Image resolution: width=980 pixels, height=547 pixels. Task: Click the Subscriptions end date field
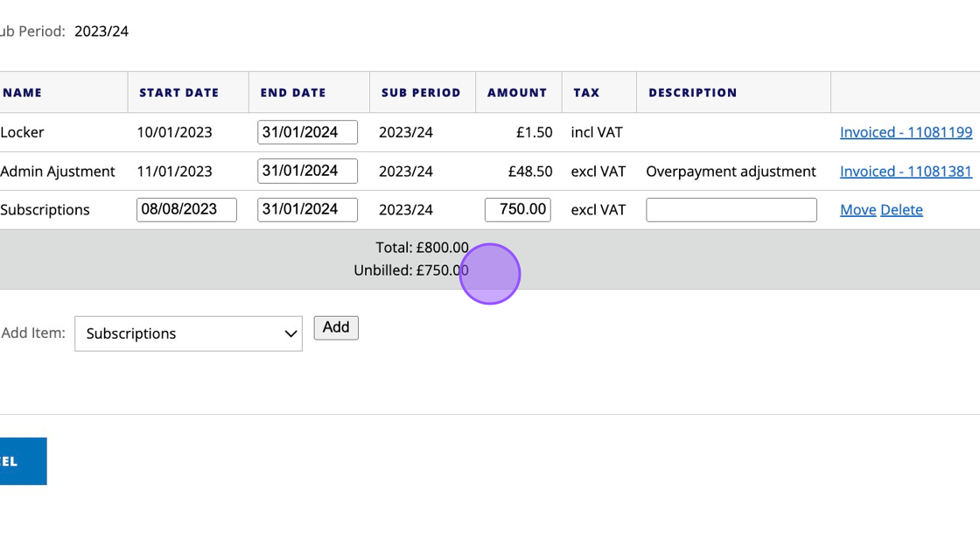[307, 210]
